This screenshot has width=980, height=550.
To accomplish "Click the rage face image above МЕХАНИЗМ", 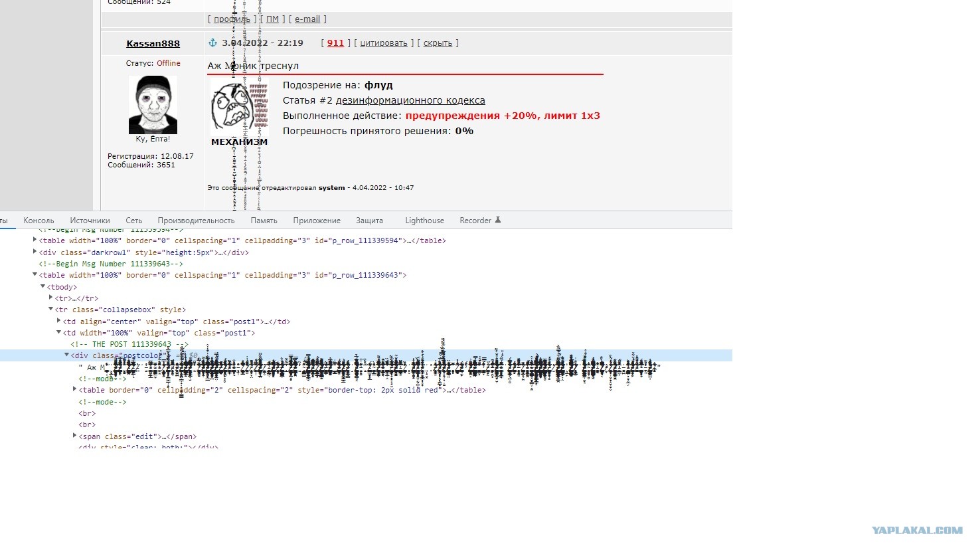I will click(239, 108).
